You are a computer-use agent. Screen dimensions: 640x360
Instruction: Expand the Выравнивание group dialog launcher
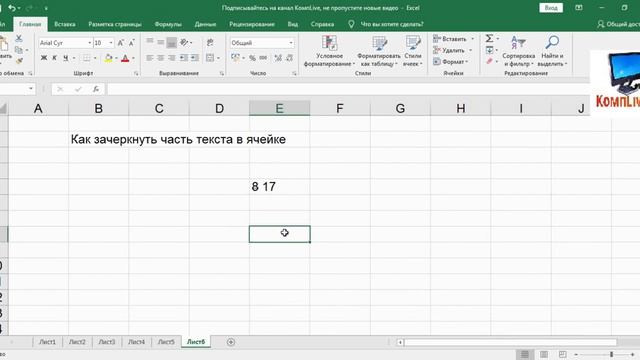point(222,73)
